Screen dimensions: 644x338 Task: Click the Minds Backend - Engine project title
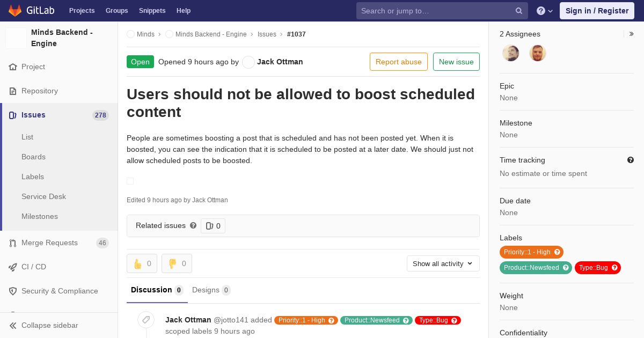[62, 38]
